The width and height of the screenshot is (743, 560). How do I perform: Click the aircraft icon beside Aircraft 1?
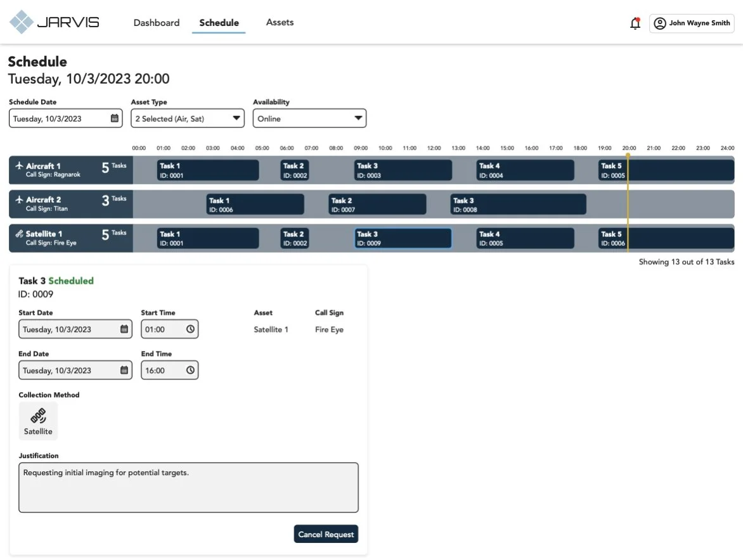pyautogui.click(x=20, y=166)
